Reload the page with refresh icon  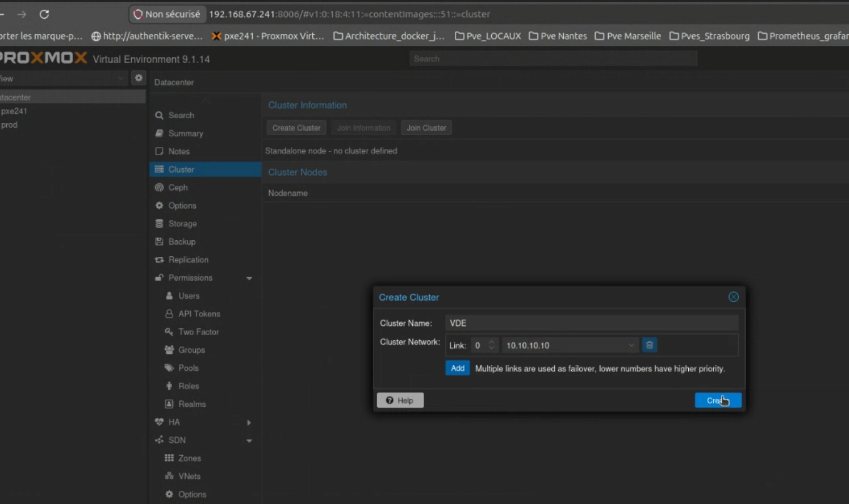44,14
